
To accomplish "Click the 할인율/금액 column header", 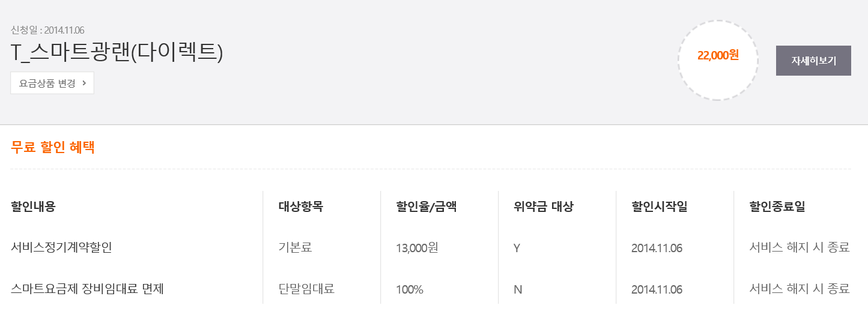I will click(426, 207).
